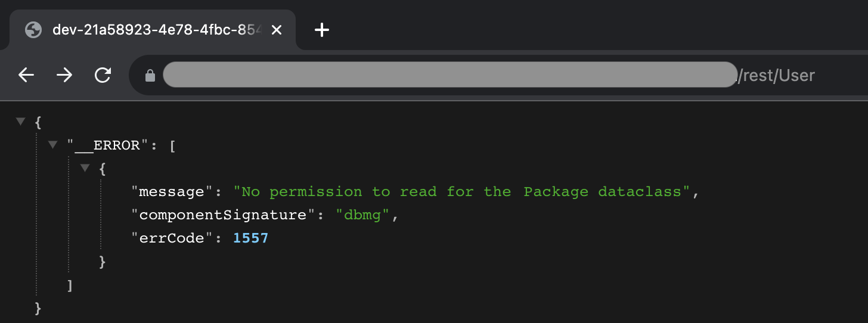Click the "dbmg" value

364,215
